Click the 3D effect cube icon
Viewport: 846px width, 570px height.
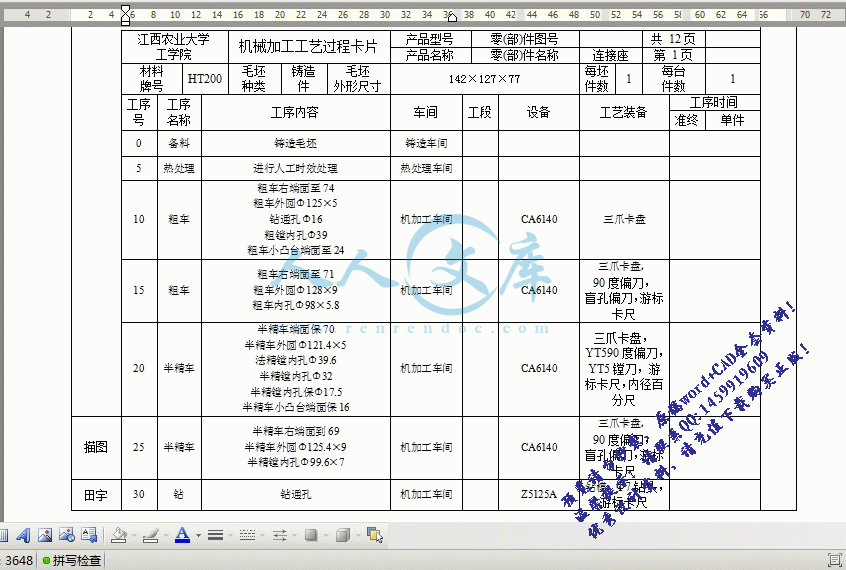click(x=343, y=535)
